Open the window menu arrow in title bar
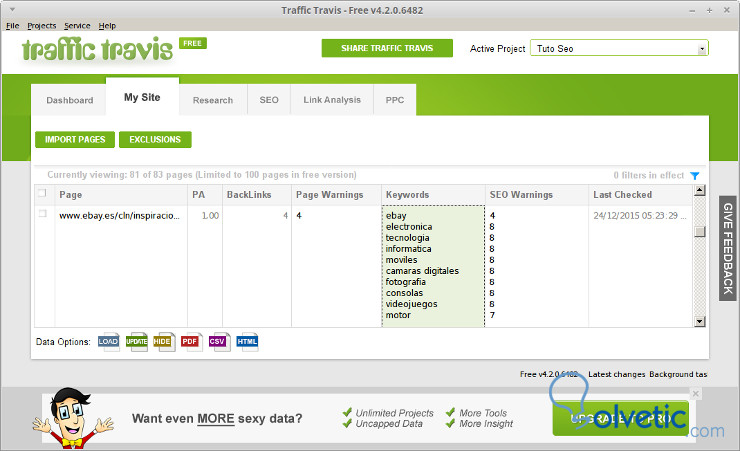Image resolution: width=740 pixels, height=451 pixels. pyautogui.click(x=12, y=9)
